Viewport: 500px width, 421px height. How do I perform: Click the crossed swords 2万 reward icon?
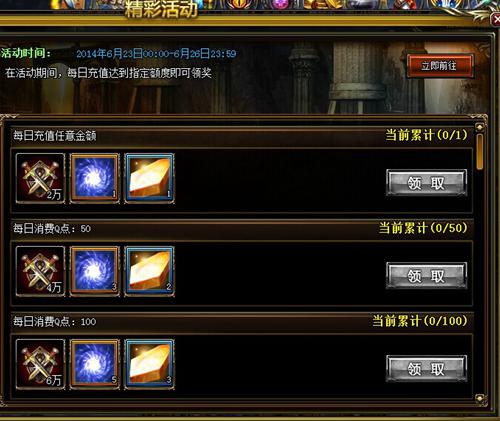[40, 178]
